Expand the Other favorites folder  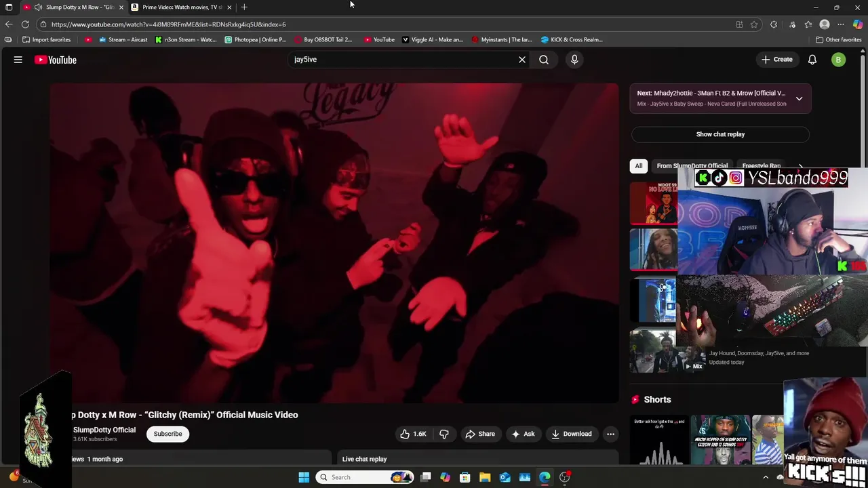pyautogui.click(x=838, y=39)
